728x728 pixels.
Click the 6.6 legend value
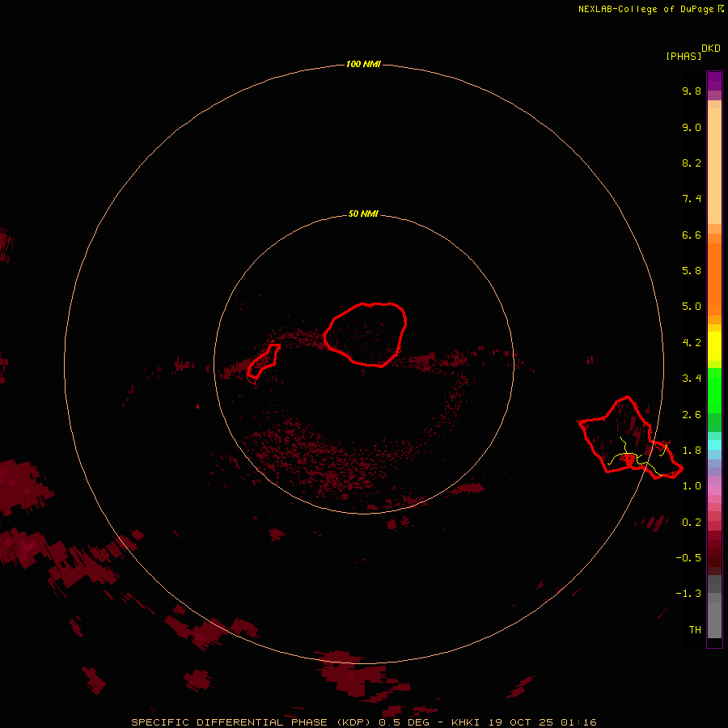click(x=692, y=235)
